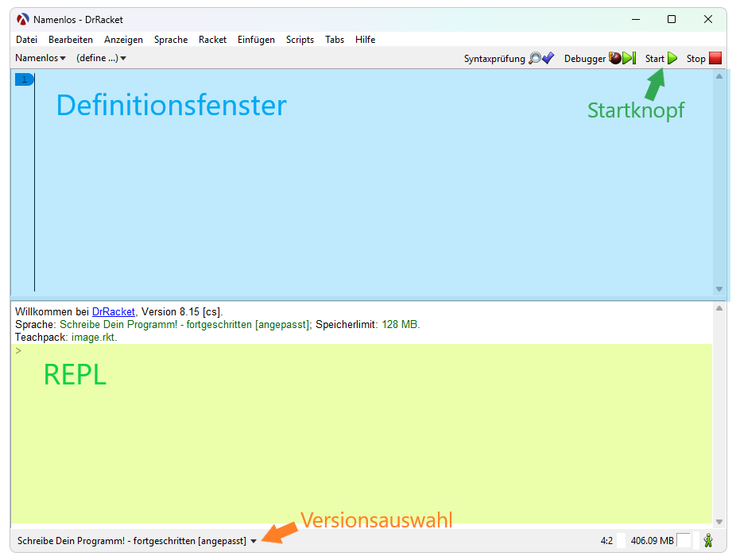The width and height of the screenshot is (736, 560).
Task: Click the 406.09 MB memory indicator
Action: tap(652, 541)
